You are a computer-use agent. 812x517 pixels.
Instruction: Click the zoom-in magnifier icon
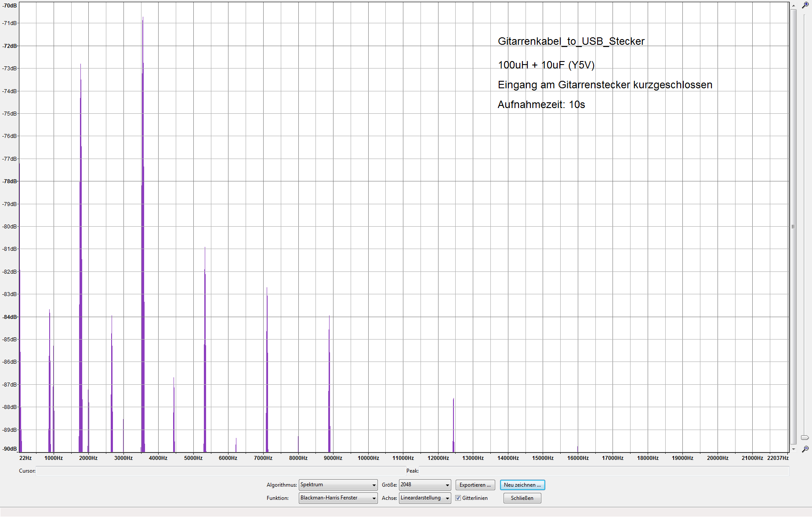(x=805, y=5)
